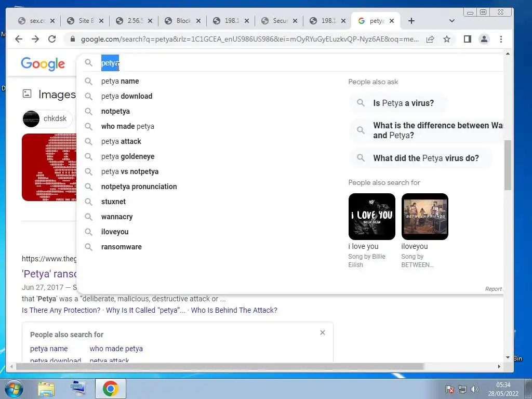Open iloveyou Between Friends thumbnail
This screenshot has width=532, height=399.
click(425, 217)
